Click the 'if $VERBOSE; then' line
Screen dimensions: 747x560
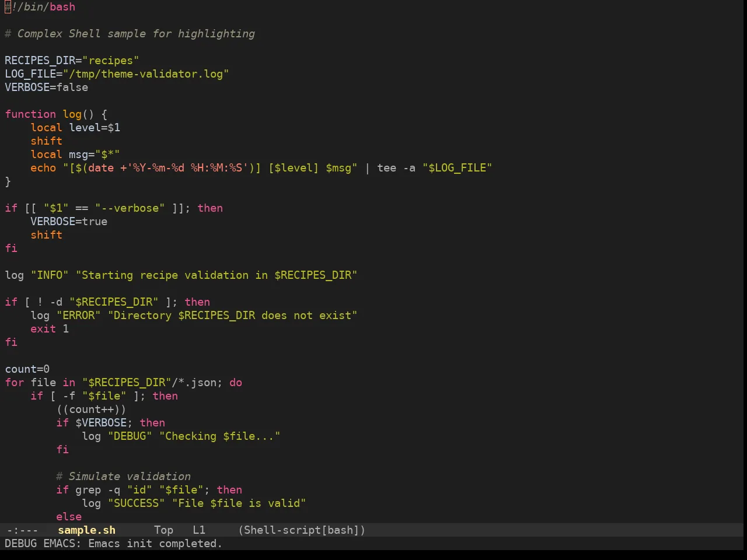click(x=111, y=423)
